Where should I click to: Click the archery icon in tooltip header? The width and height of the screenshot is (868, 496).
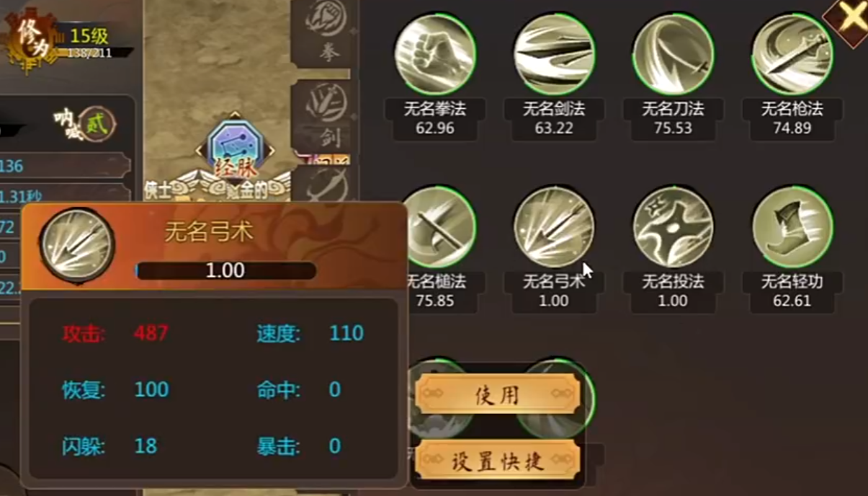tap(76, 247)
